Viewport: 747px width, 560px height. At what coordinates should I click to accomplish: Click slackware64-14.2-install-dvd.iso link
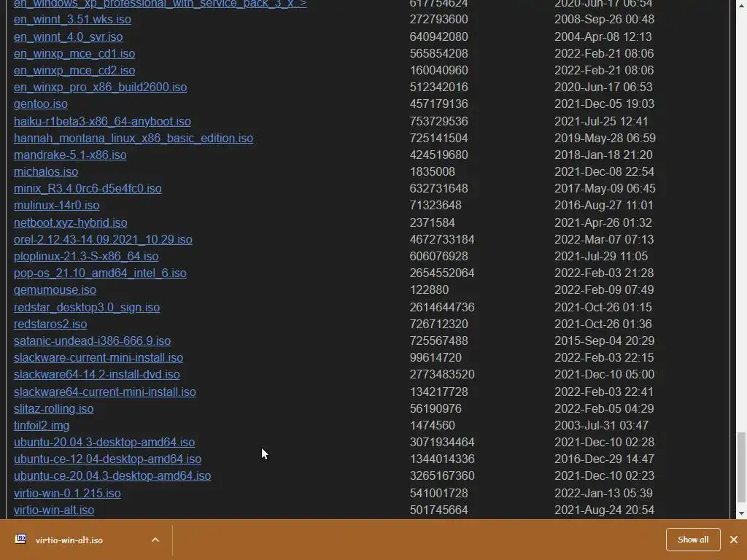[97, 374]
